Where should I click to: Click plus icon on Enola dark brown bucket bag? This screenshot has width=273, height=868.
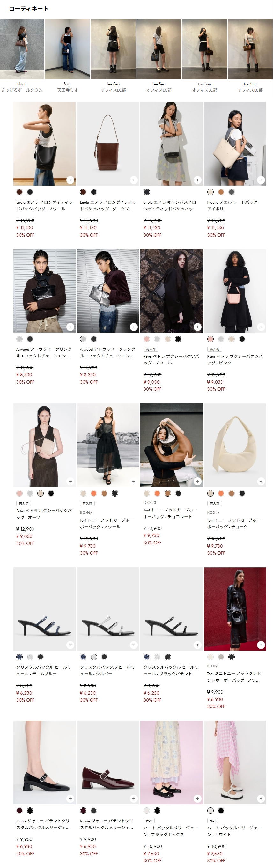point(134,180)
